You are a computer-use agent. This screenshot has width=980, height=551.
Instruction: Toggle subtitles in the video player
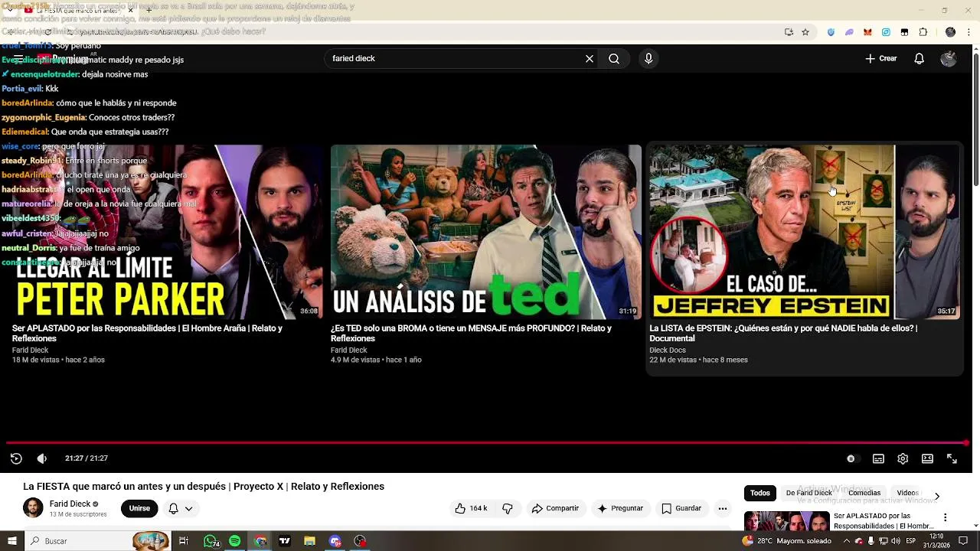[878, 458]
